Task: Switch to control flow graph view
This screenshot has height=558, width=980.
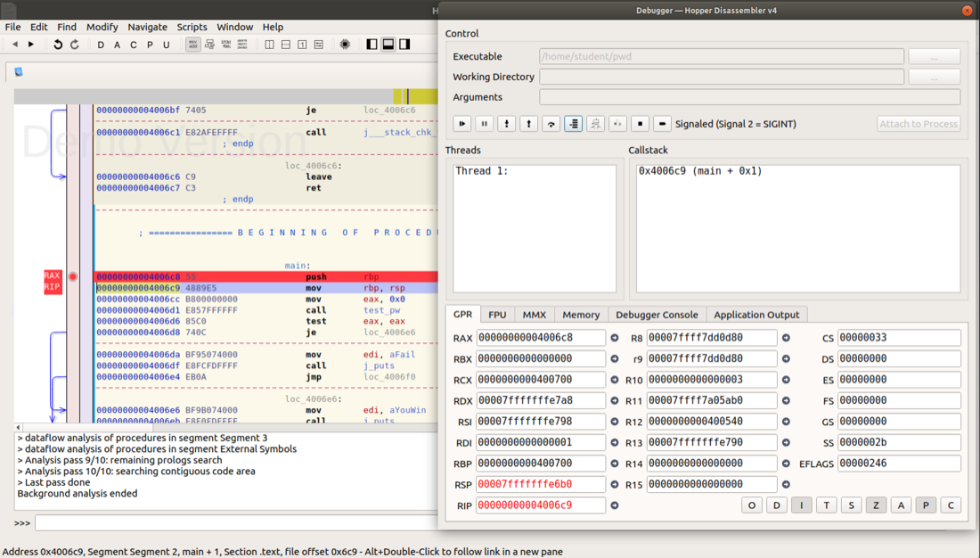Action: click(x=209, y=45)
